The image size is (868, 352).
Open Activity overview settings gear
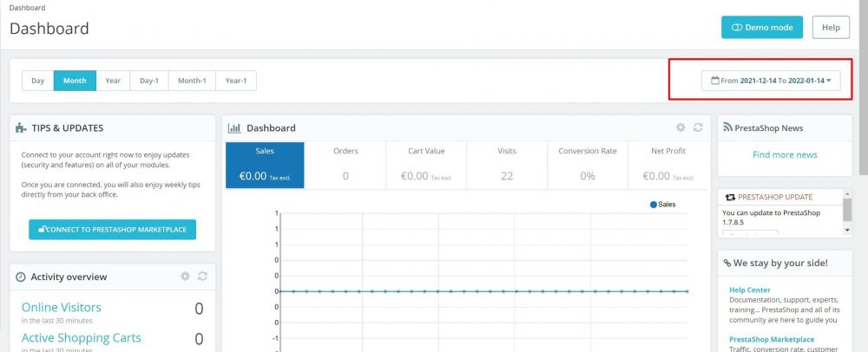pos(185,277)
